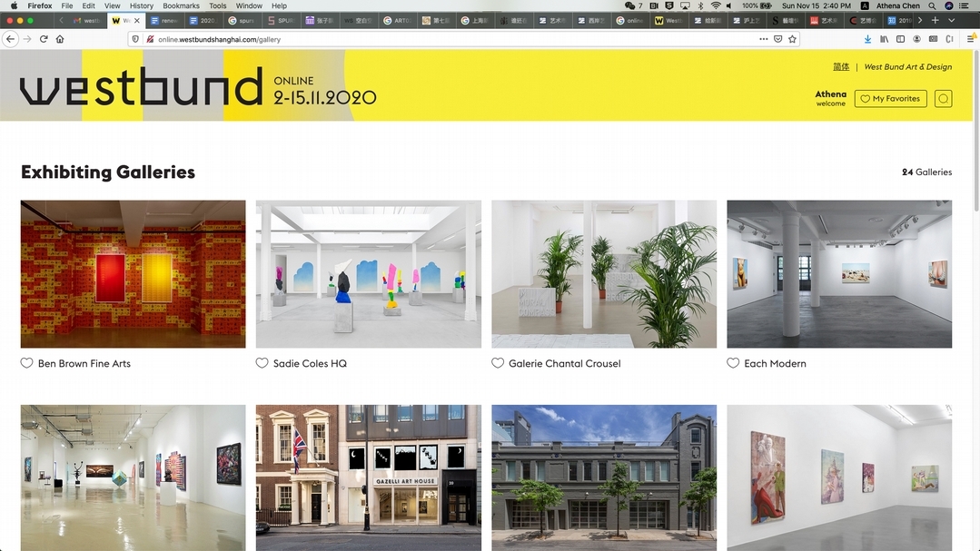
Task: Open Wi-Fi status menu
Action: [716, 5]
